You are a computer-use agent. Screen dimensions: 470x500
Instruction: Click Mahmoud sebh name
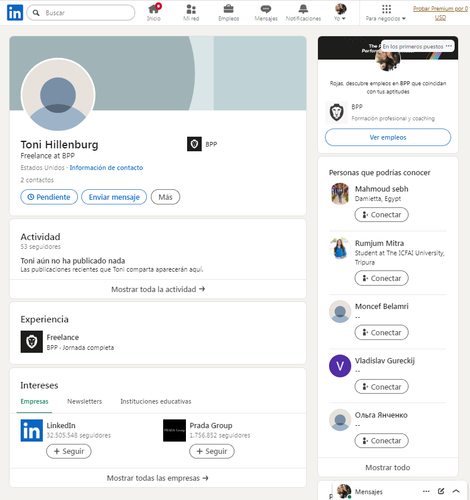tap(381, 189)
